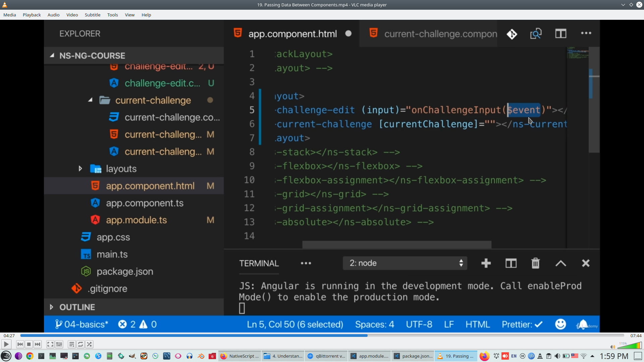Go to previous media track
Viewport: 644px width, 362px height.
[20, 344]
